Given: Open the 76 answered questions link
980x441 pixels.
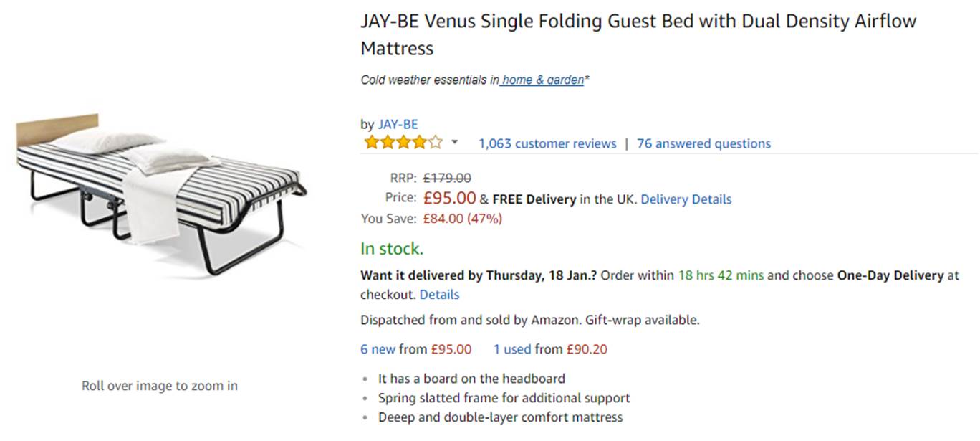Looking at the screenshot, I should point(703,143).
